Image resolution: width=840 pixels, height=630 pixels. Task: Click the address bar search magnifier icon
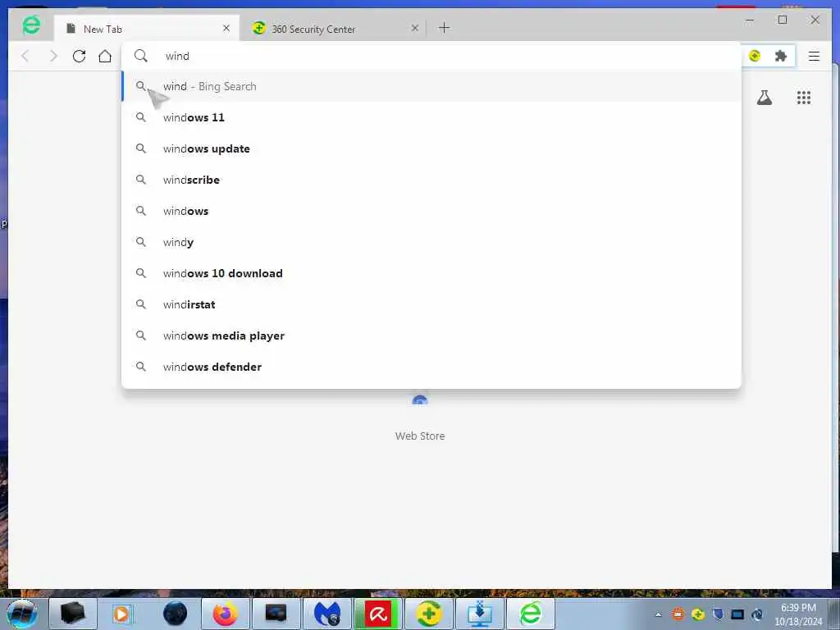141,56
